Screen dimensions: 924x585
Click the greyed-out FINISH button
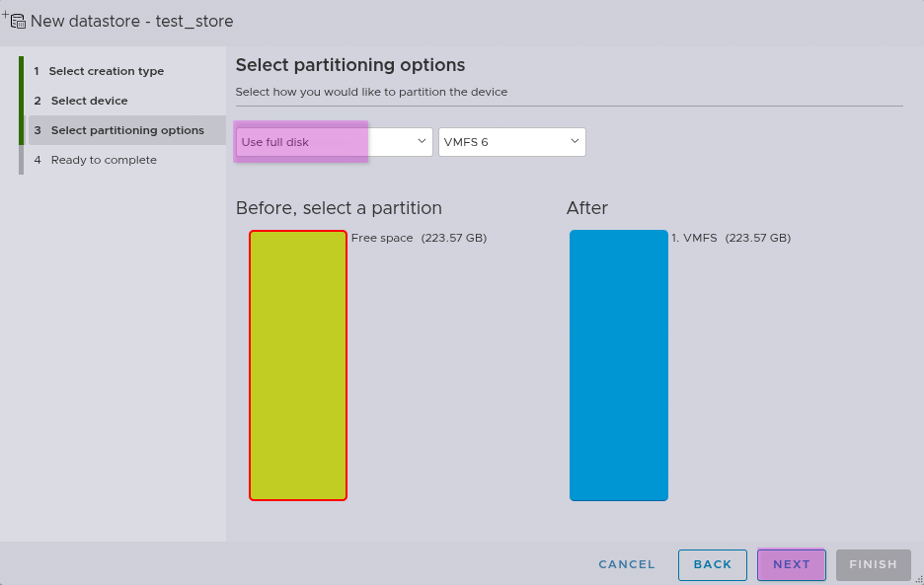point(873,564)
